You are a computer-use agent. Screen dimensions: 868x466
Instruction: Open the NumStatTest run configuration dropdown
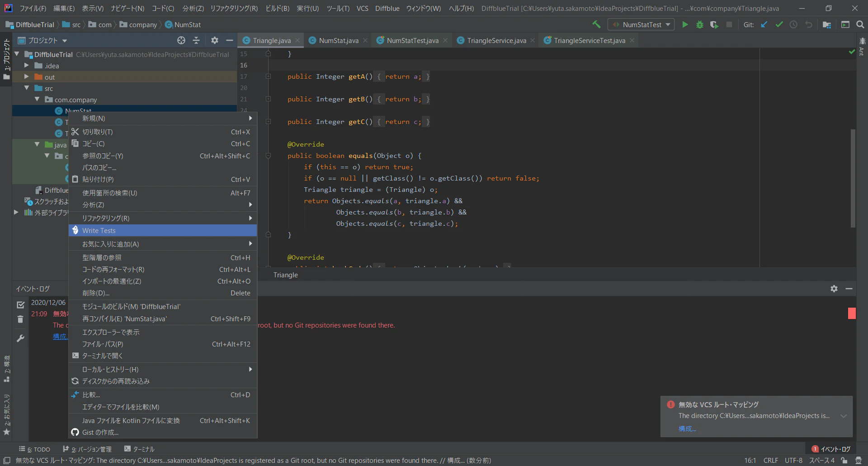[641, 25]
